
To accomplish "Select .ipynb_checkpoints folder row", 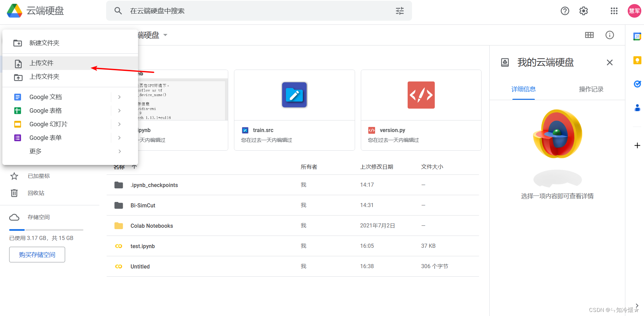I will tap(293, 185).
